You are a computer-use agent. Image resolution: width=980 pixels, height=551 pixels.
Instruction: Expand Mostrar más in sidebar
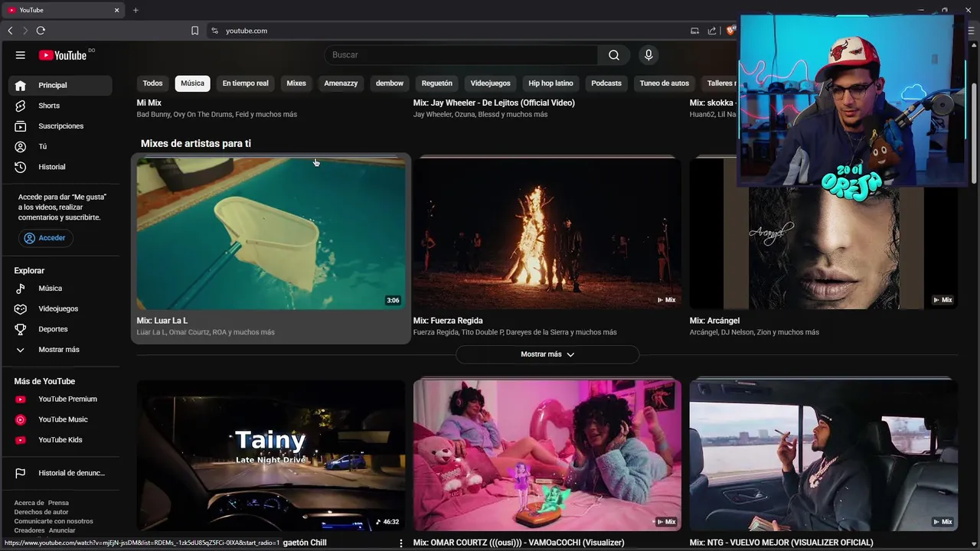pos(60,350)
